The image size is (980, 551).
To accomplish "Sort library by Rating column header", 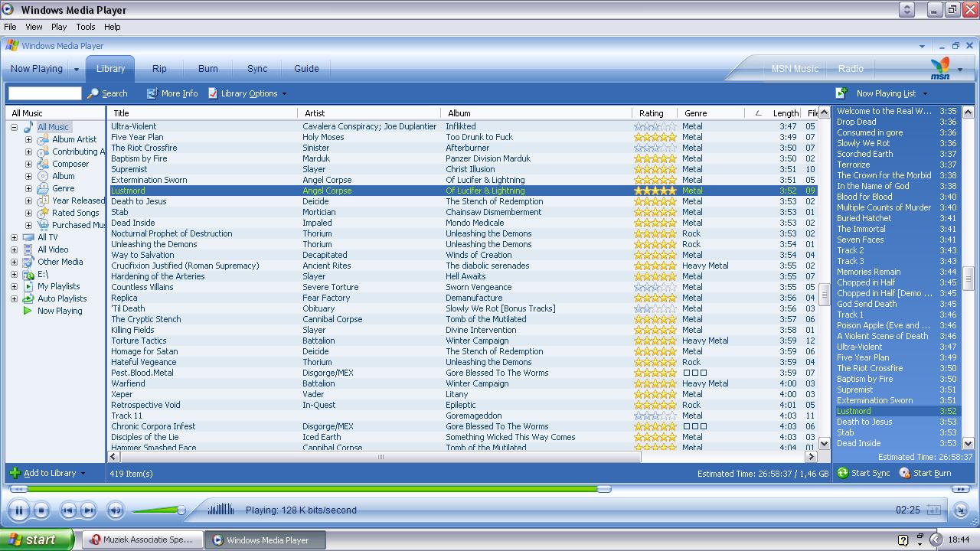I will click(x=654, y=112).
